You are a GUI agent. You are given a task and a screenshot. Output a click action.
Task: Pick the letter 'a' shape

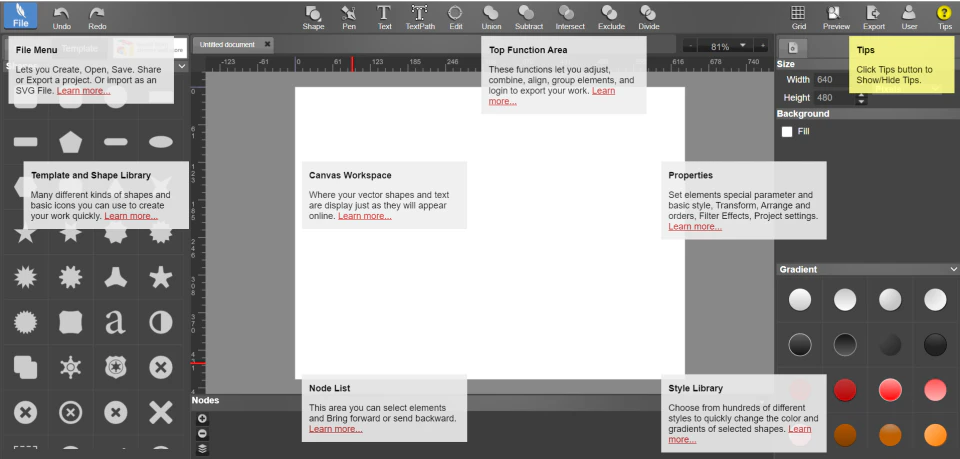pos(115,322)
